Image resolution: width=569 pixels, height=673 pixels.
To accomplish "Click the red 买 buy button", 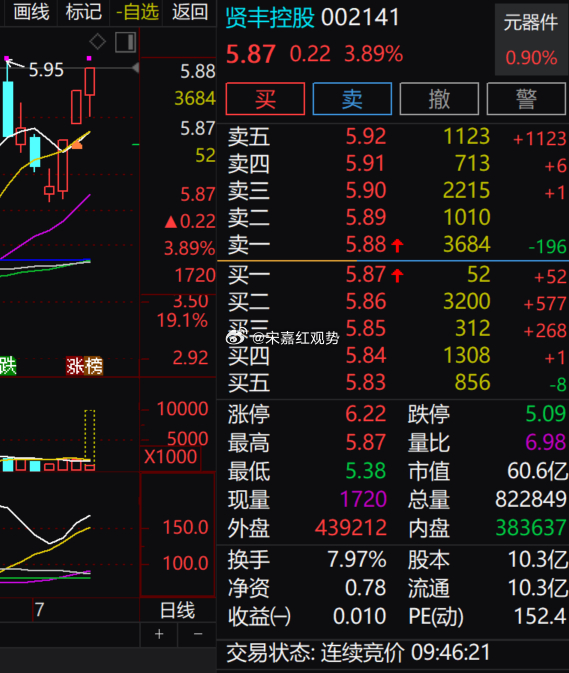I will tap(265, 99).
